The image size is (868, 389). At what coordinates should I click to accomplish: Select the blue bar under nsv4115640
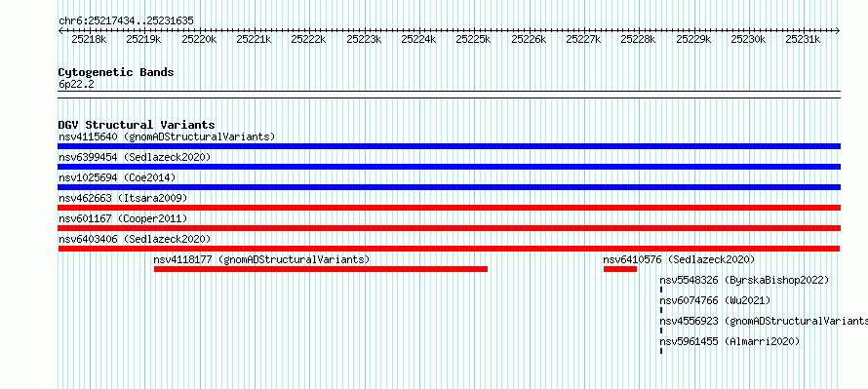click(x=449, y=146)
